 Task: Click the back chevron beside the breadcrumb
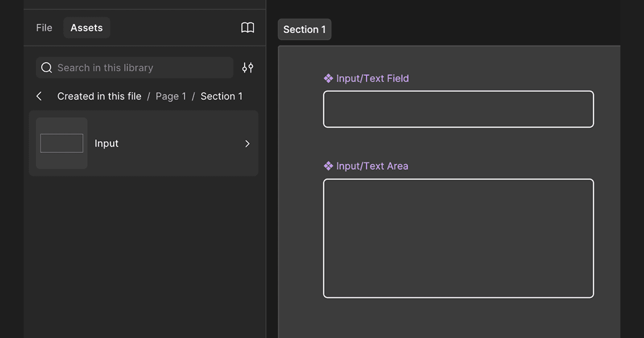pyautogui.click(x=39, y=96)
